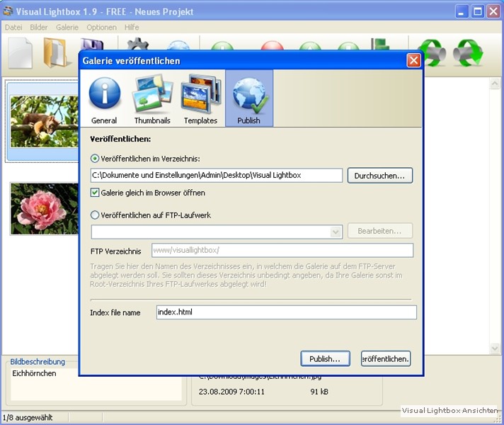Click the Index file name field
This screenshot has width=504, height=425.
(x=286, y=312)
